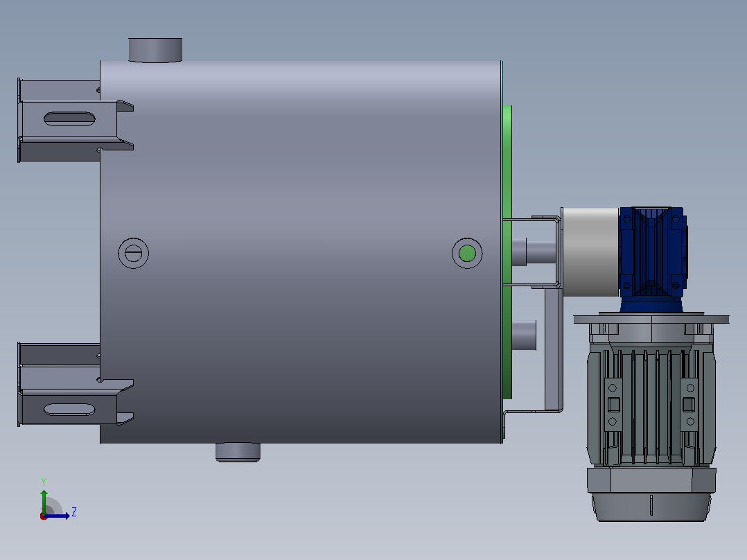Viewport: 747px width, 560px height.
Task: Click the green Y axis arrow of the triad
Action: pyautogui.click(x=44, y=501)
